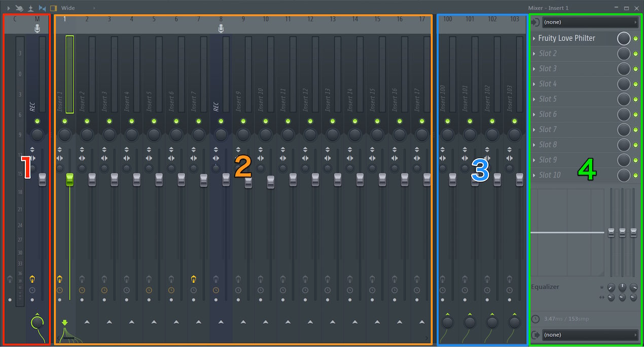The image size is (644, 347).
Task: Open the mixer options arrow menu
Action: click(8, 8)
